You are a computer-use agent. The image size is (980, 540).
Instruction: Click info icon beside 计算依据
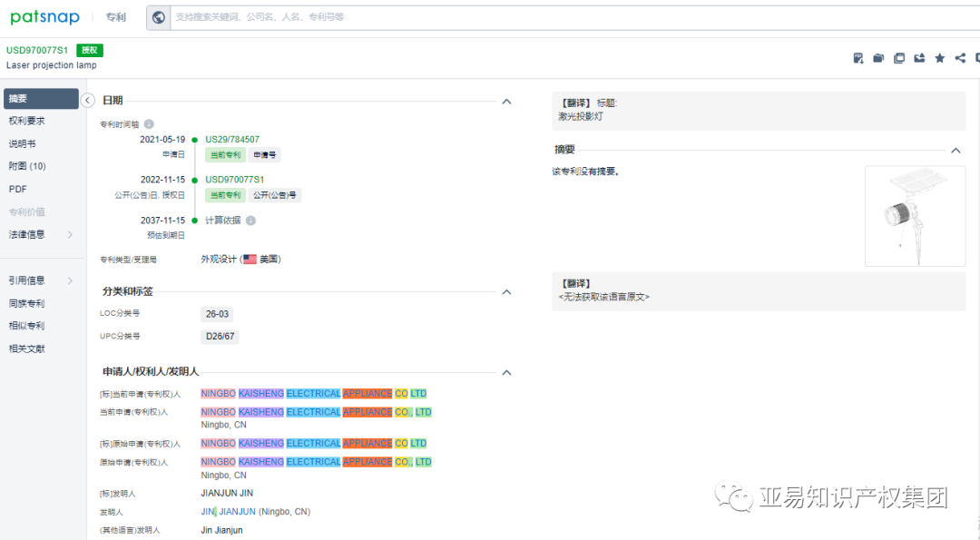(250, 221)
